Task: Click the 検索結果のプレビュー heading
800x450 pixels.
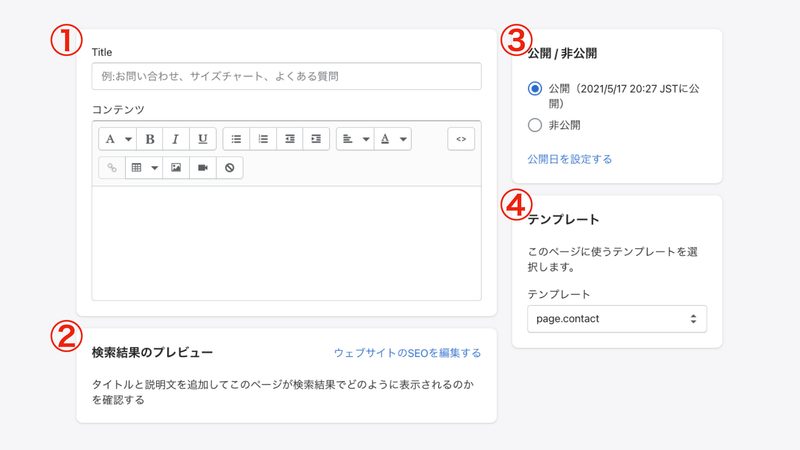Action: coord(152,353)
